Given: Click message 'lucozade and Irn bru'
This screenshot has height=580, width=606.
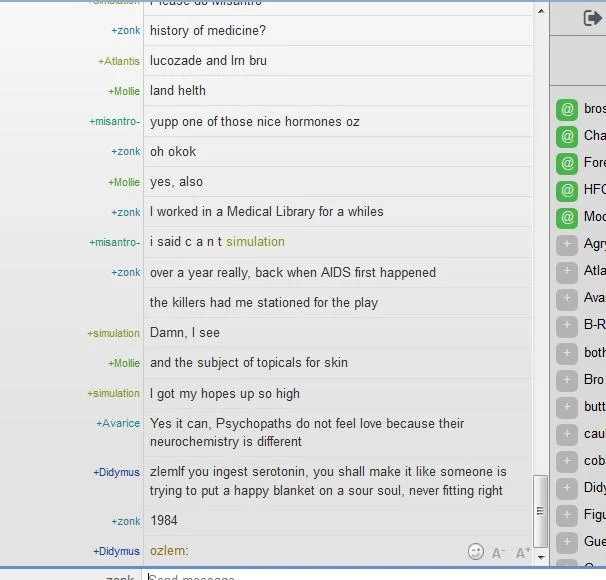Looking at the screenshot, I should click(x=208, y=61).
